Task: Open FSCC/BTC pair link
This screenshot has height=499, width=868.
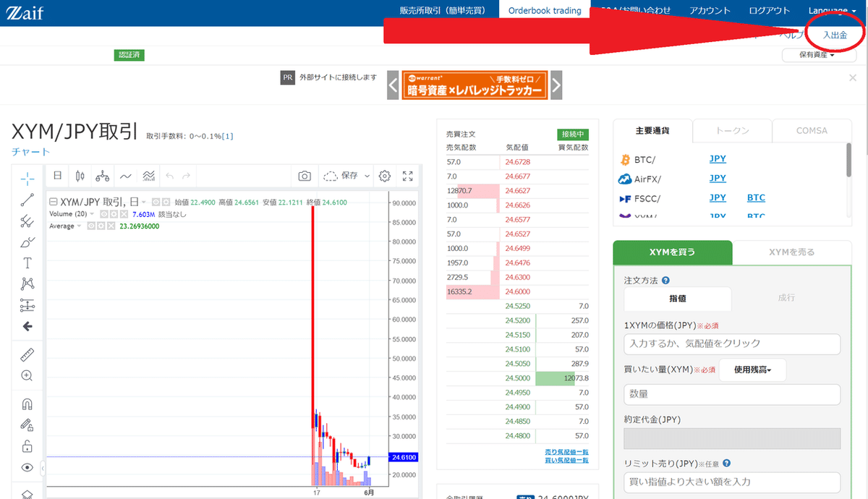Action: click(756, 198)
